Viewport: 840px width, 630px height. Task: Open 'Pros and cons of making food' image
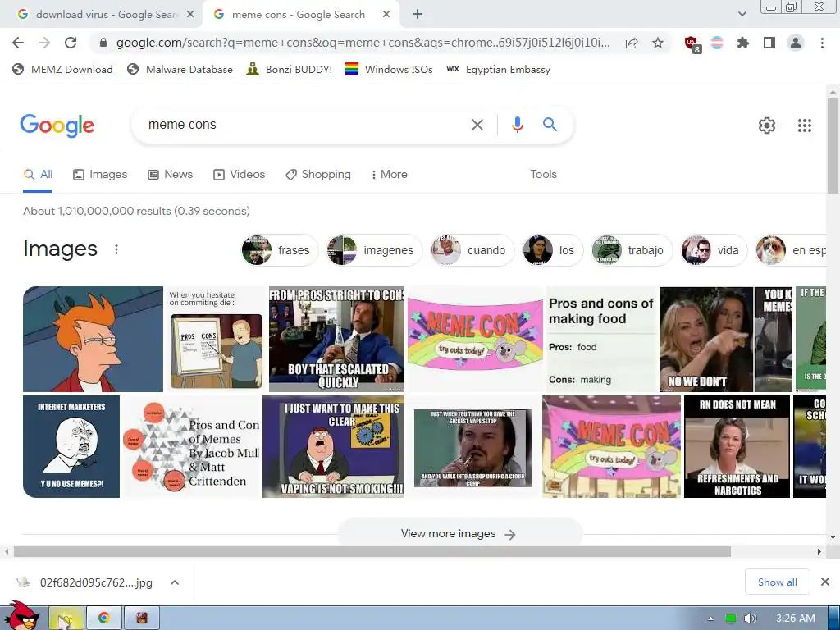(x=601, y=339)
